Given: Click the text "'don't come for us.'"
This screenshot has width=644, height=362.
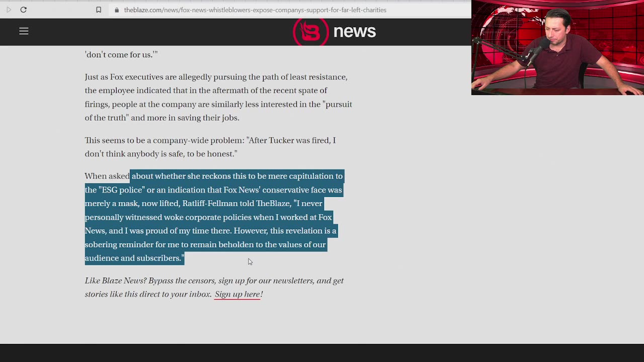Looking at the screenshot, I should point(121,54).
